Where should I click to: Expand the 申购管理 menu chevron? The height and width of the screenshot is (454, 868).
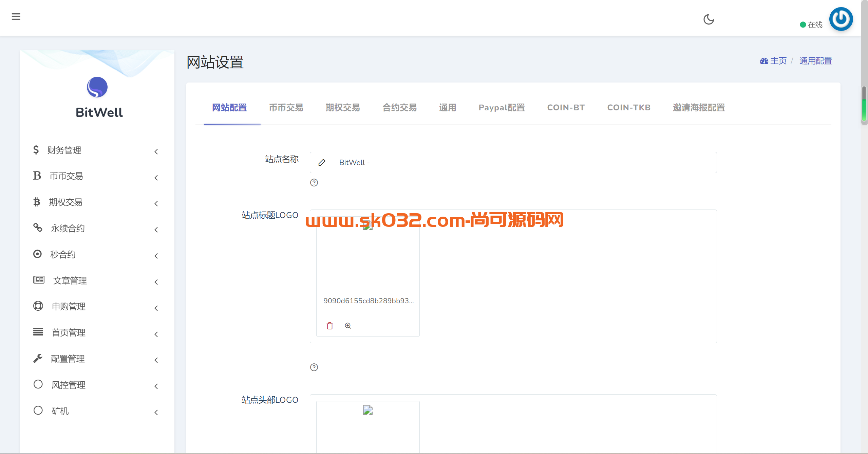156,308
